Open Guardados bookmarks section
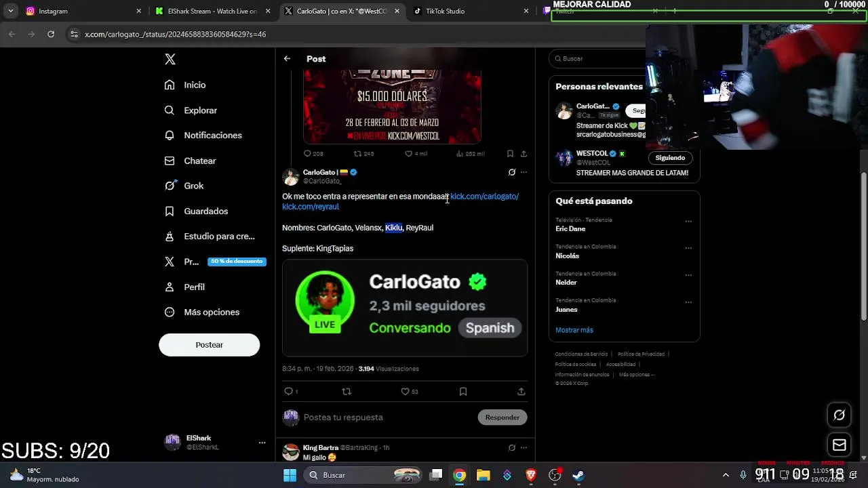The image size is (868, 488). coord(197,211)
